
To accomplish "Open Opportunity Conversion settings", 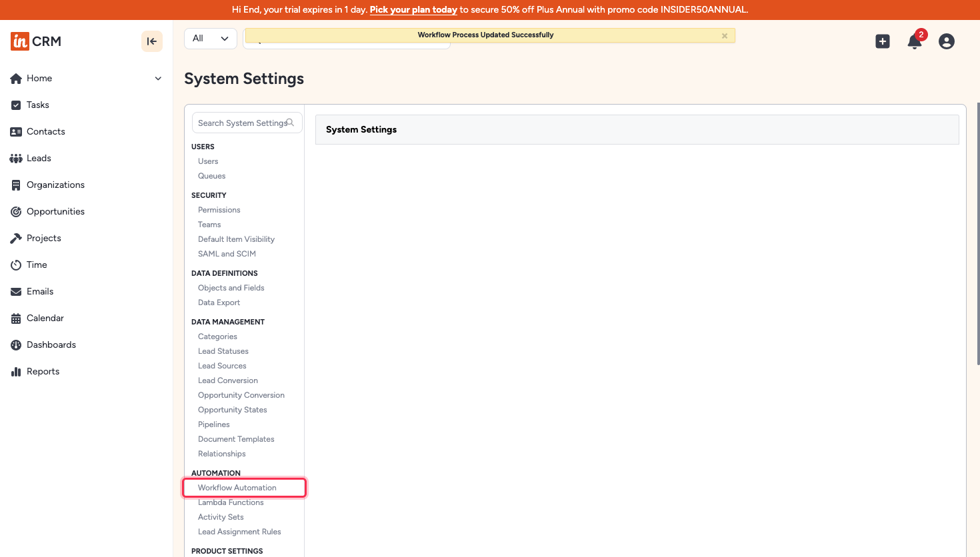I will pos(241,395).
